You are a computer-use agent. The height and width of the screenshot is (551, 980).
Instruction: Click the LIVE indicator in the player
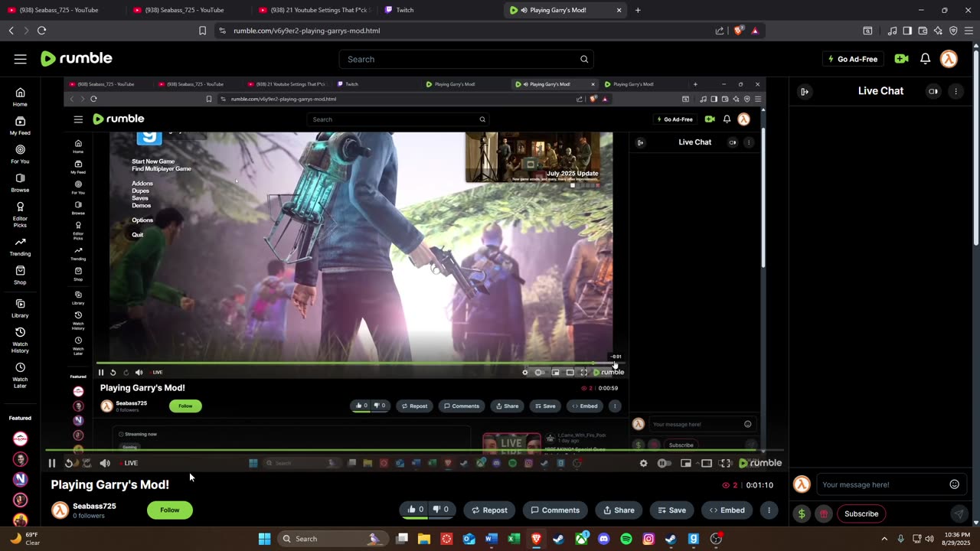(x=128, y=463)
